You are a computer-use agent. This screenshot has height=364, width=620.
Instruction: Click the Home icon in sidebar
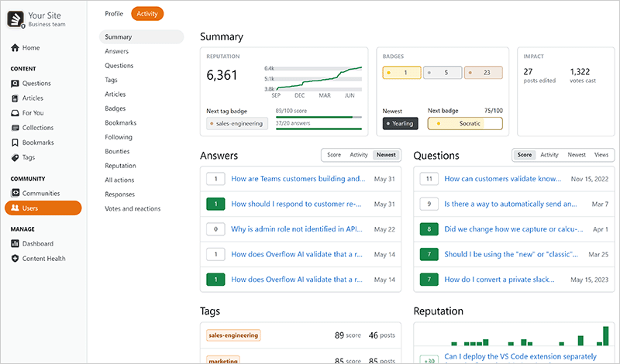click(x=15, y=48)
